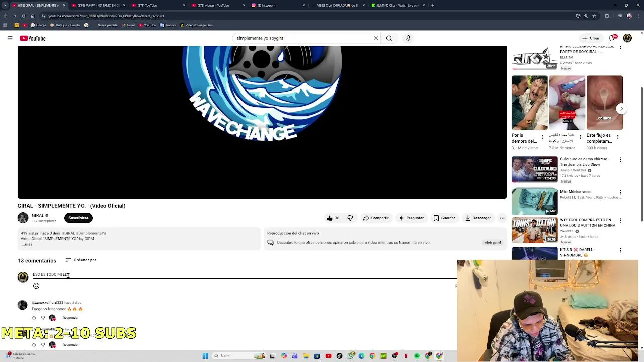The image size is (644, 362).
Task: Open the Ordenar por sort dropdown
Action: (x=80, y=260)
